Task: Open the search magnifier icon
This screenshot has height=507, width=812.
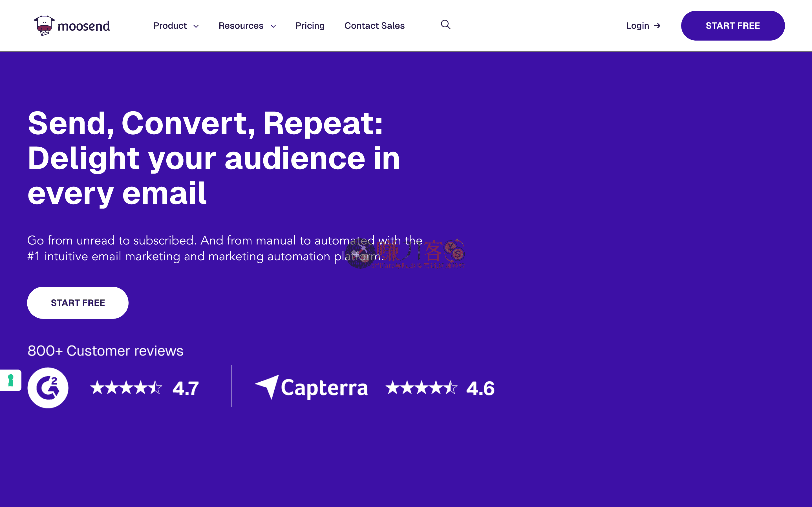Action: tap(445, 25)
